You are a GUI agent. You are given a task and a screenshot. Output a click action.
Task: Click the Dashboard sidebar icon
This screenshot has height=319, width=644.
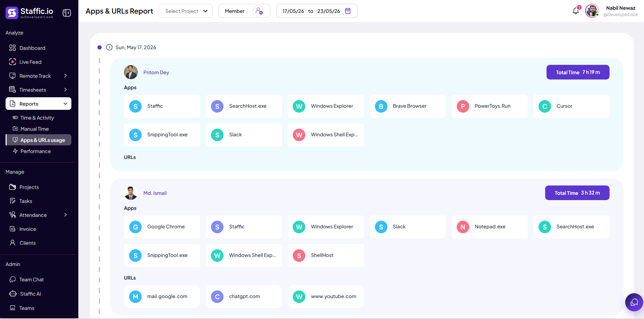(13, 48)
